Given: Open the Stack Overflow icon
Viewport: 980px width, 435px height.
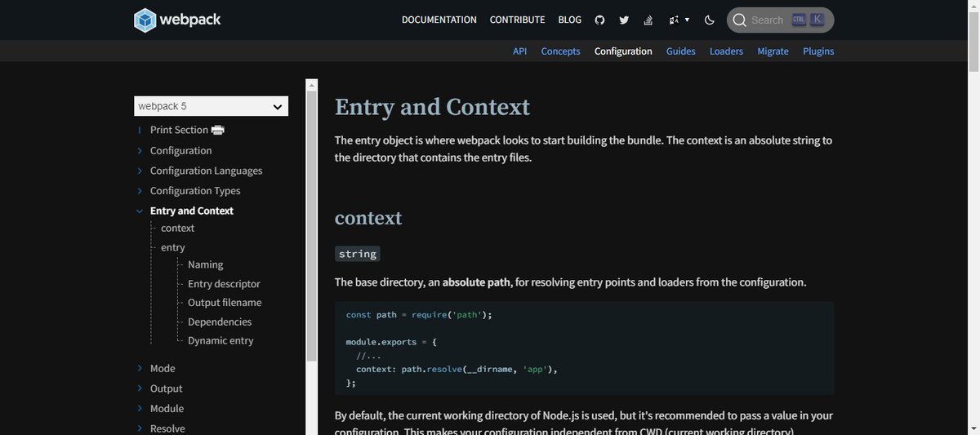Looking at the screenshot, I should 648,20.
